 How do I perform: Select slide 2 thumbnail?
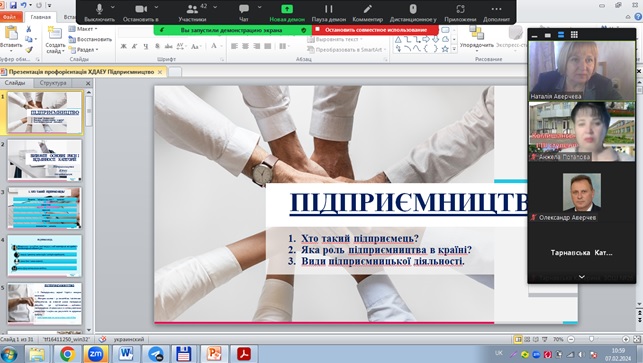(x=44, y=160)
